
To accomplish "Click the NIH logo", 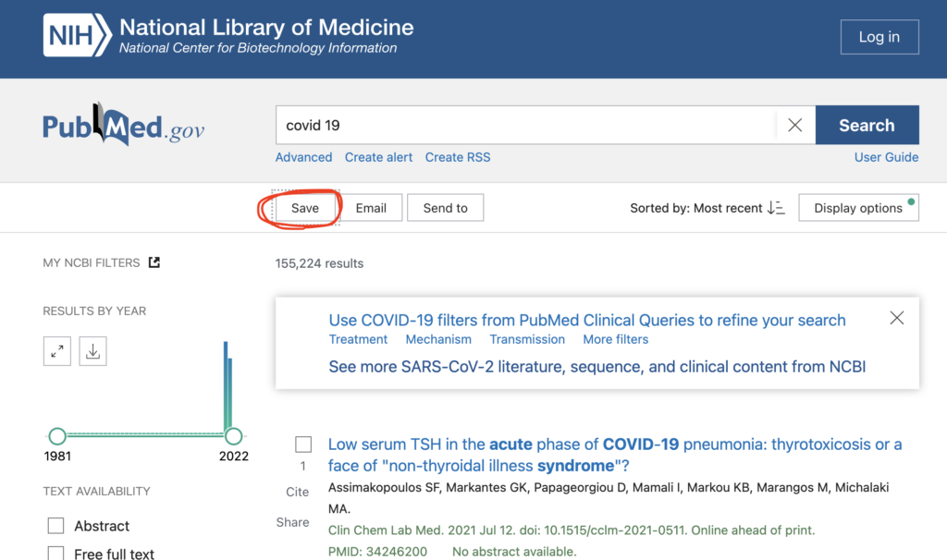I will 78,36.
